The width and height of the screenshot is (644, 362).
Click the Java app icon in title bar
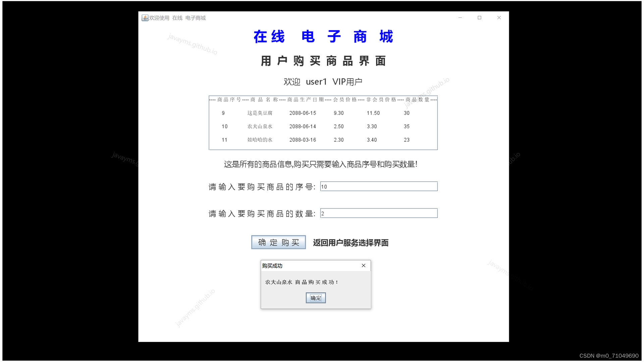point(145,18)
